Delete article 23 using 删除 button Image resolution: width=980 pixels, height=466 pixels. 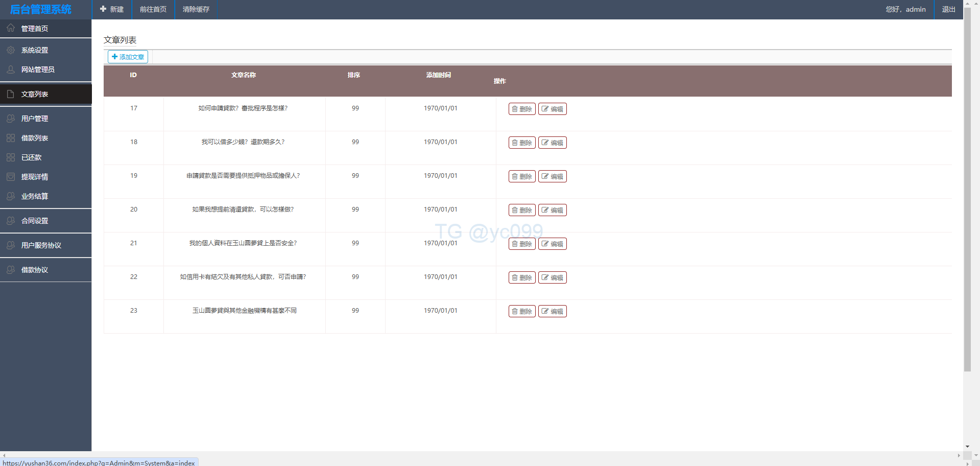point(522,311)
